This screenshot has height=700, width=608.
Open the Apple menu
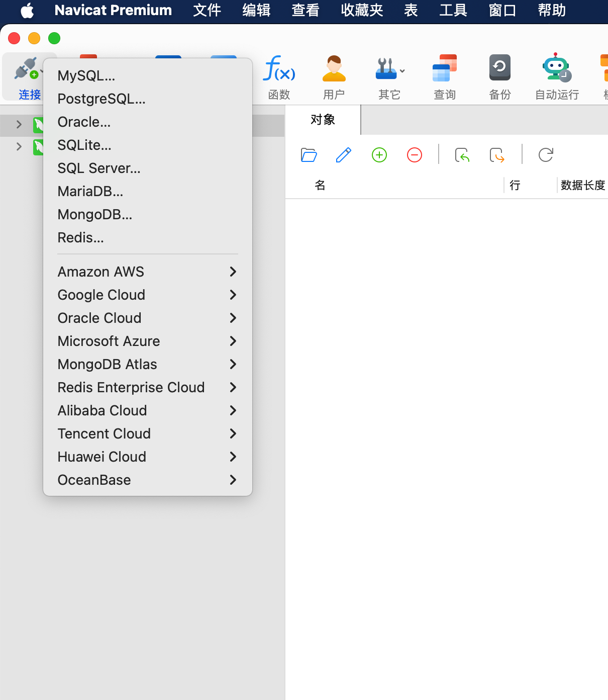point(27,11)
